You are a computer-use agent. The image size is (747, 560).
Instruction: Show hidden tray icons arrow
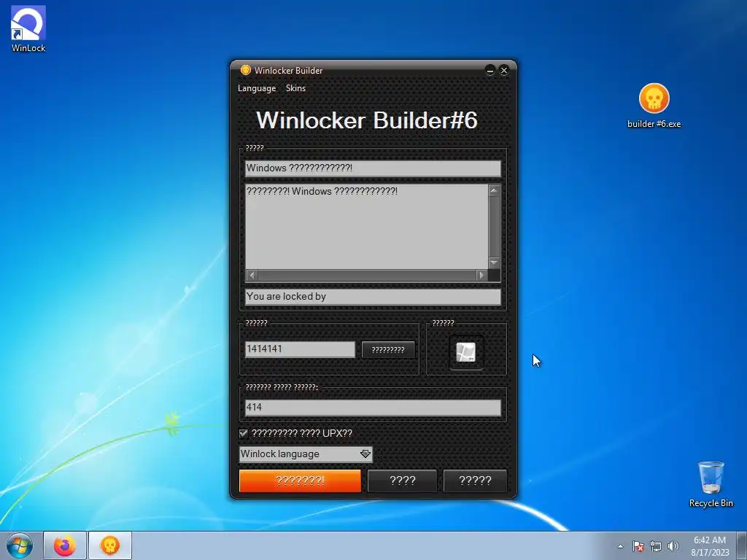click(620, 546)
